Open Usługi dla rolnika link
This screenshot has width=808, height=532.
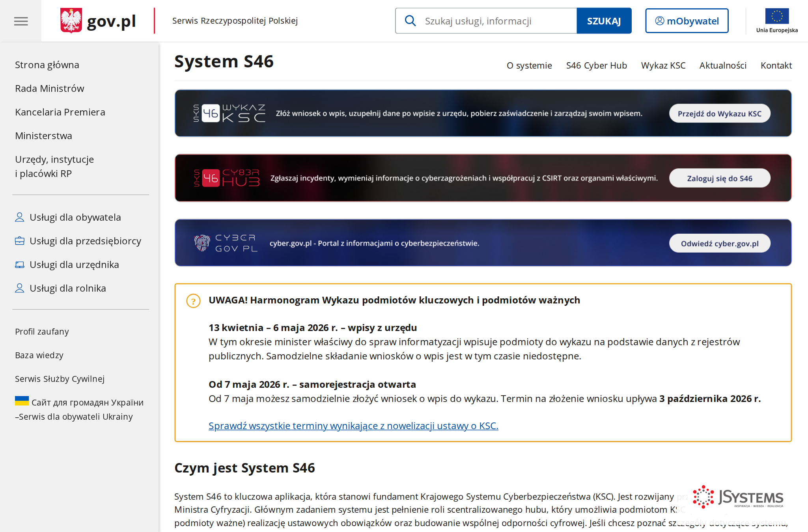[x=60, y=288]
